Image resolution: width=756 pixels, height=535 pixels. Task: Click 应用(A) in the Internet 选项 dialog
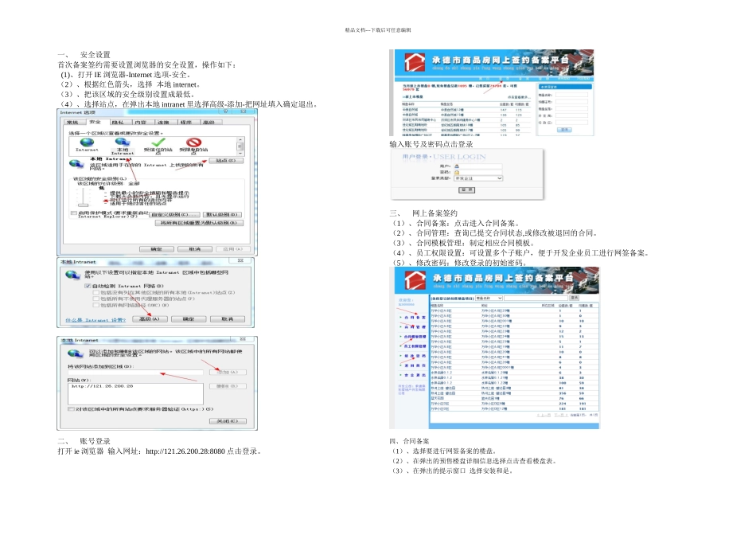click(x=233, y=249)
